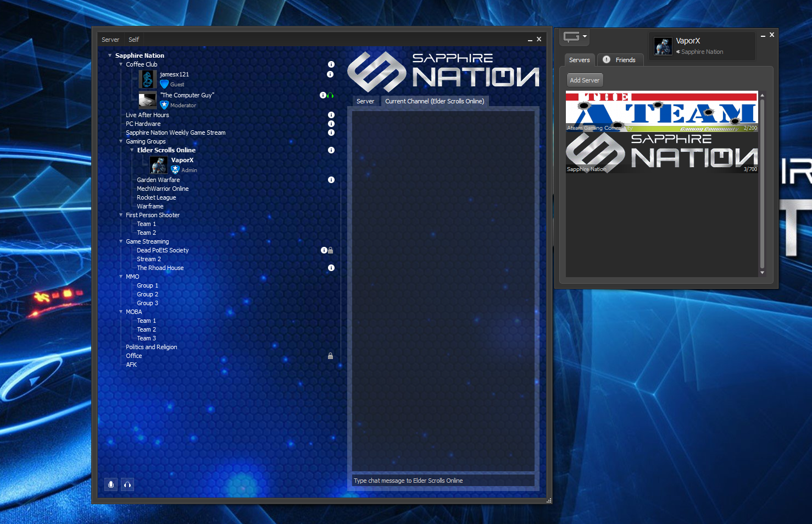This screenshot has width=812, height=524.
Task: Select the AFK channel
Action: [x=131, y=365]
